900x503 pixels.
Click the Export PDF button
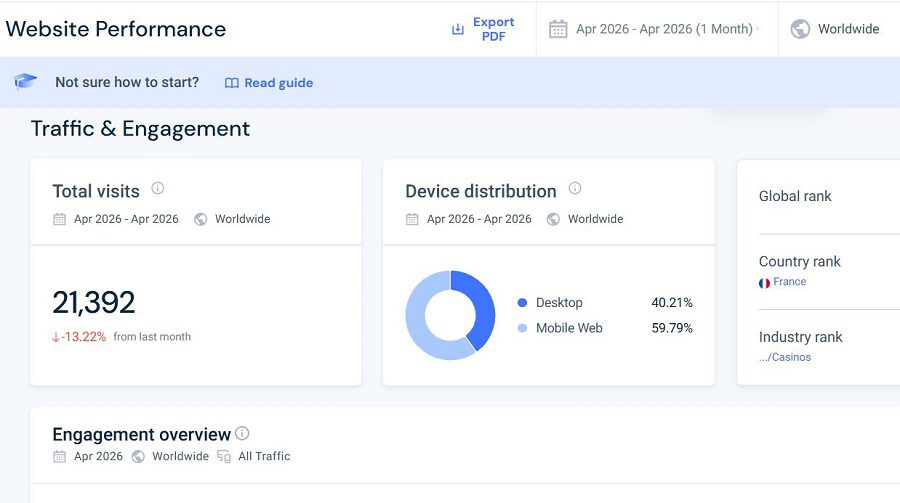point(483,29)
